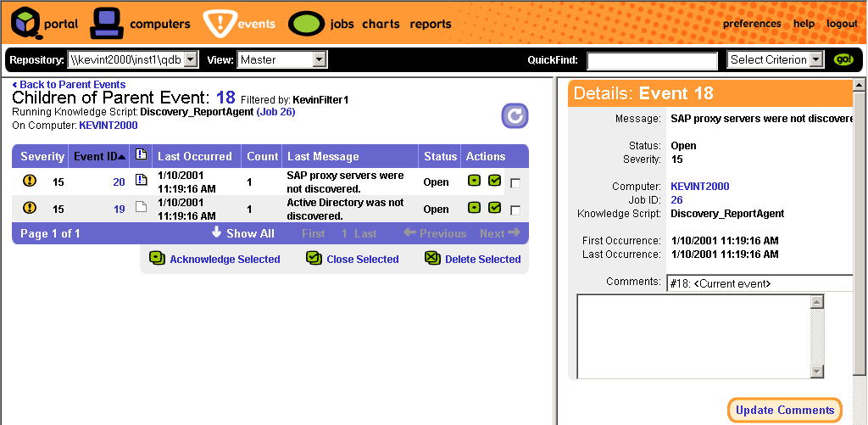This screenshot has width=868, height=425.
Task: Open event ID 19 link
Action: point(119,209)
